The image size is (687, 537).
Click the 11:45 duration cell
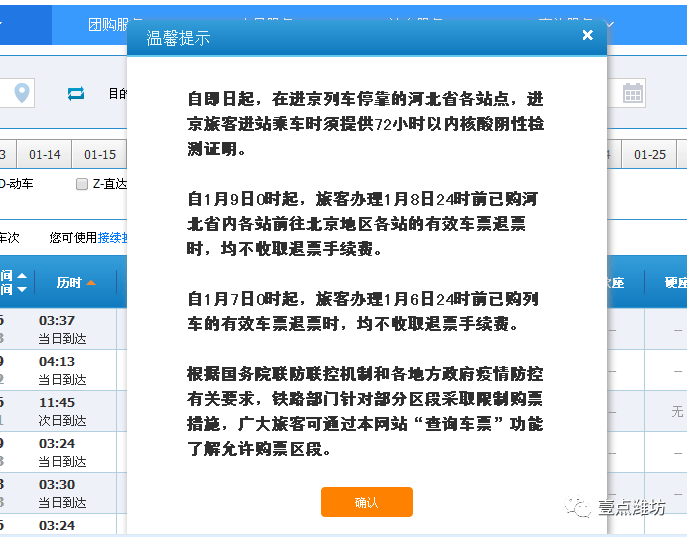pos(57,402)
